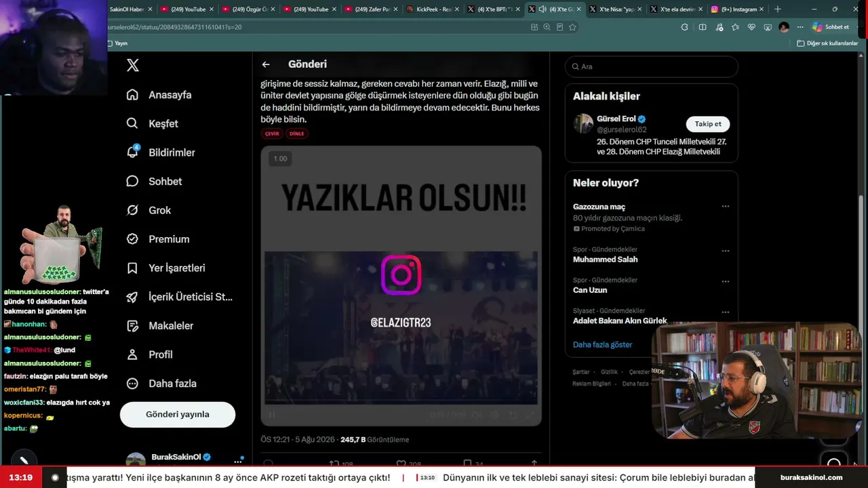
Task: Open Muhammed Salah trend options menu
Action: click(x=726, y=251)
